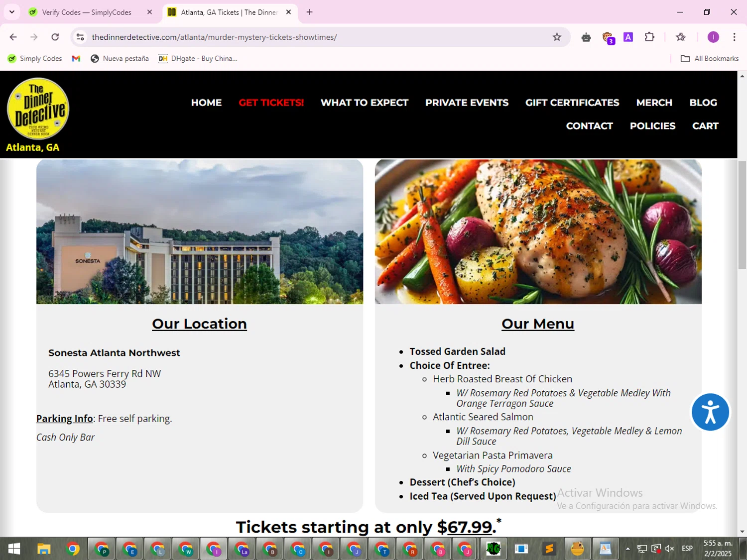Open File Explorer from the taskbar
This screenshot has height=560, width=747.
click(x=44, y=549)
